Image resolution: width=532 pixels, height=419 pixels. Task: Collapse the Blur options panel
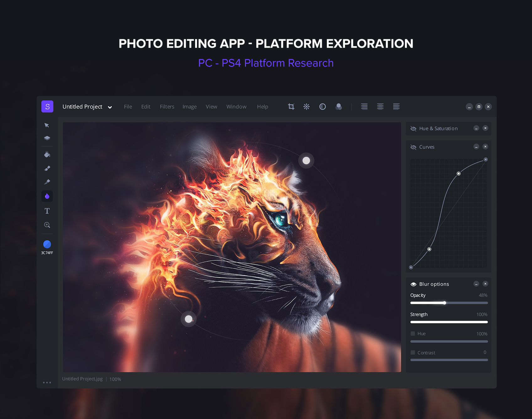[x=476, y=284]
